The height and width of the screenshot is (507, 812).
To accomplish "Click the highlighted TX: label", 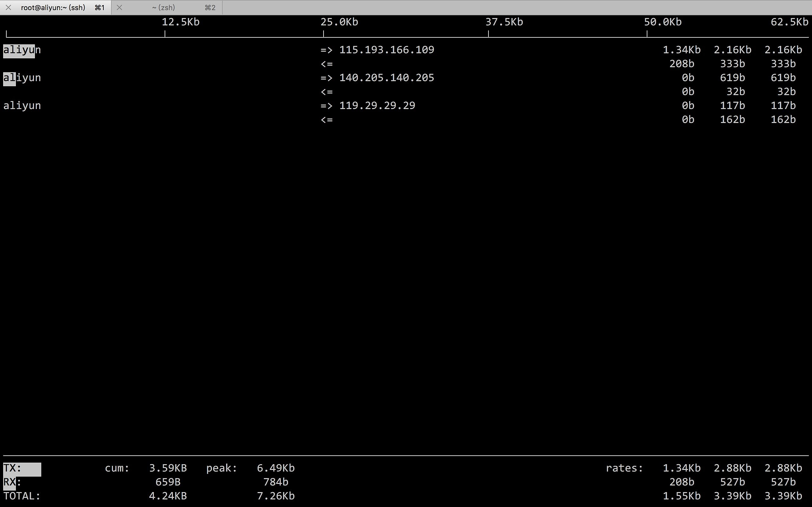I will 12,468.
